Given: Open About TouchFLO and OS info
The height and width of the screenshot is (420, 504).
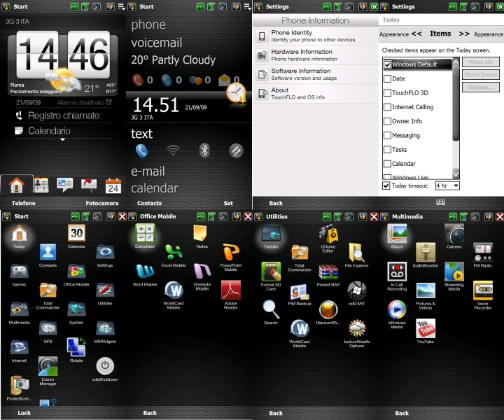Looking at the screenshot, I should point(316,94).
